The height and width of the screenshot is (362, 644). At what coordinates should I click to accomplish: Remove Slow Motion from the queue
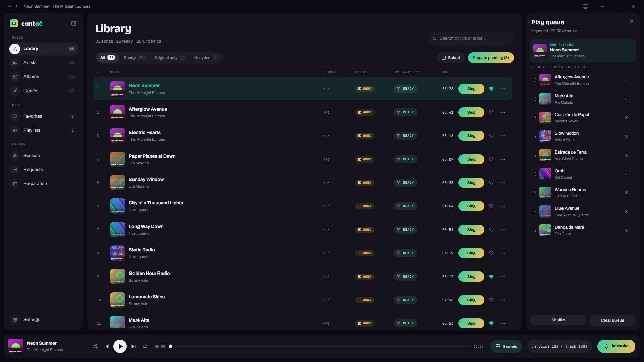[x=626, y=136]
